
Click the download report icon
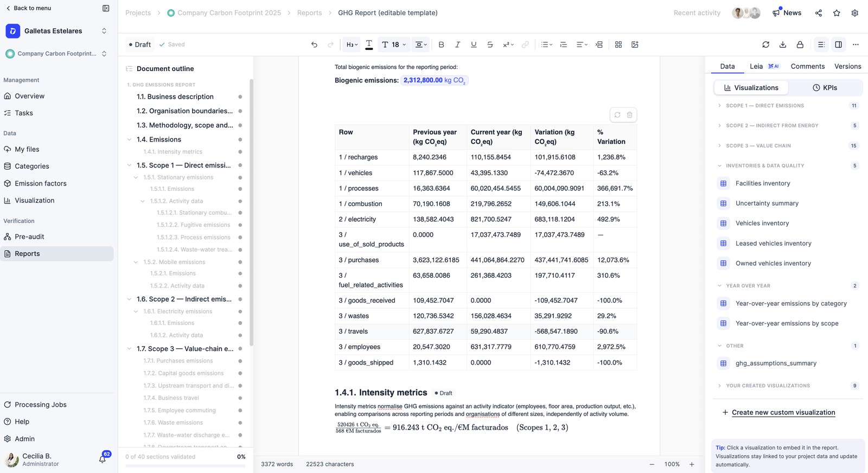783,44
